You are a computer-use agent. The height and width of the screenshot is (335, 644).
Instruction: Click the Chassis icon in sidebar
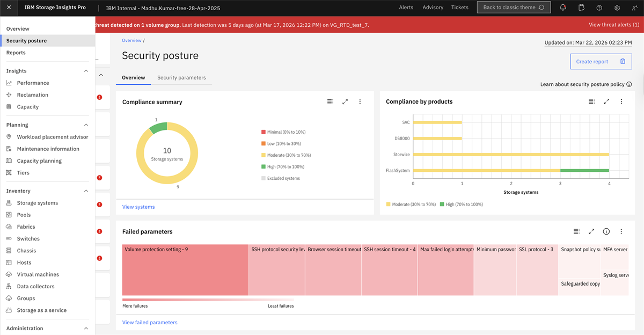pos(9,251)
